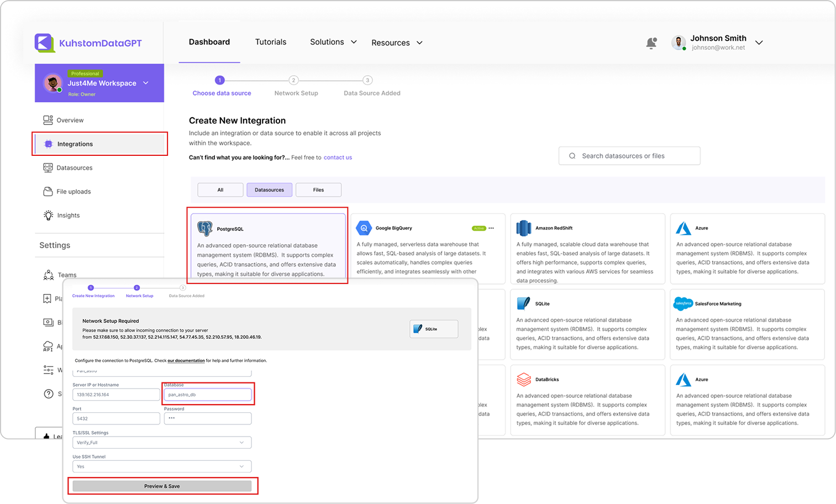Image resolution: width=836 pixels, height=504 pixels.
Task: Click the SalesForce Marketing cloud icon
Action: click(683, 303)
